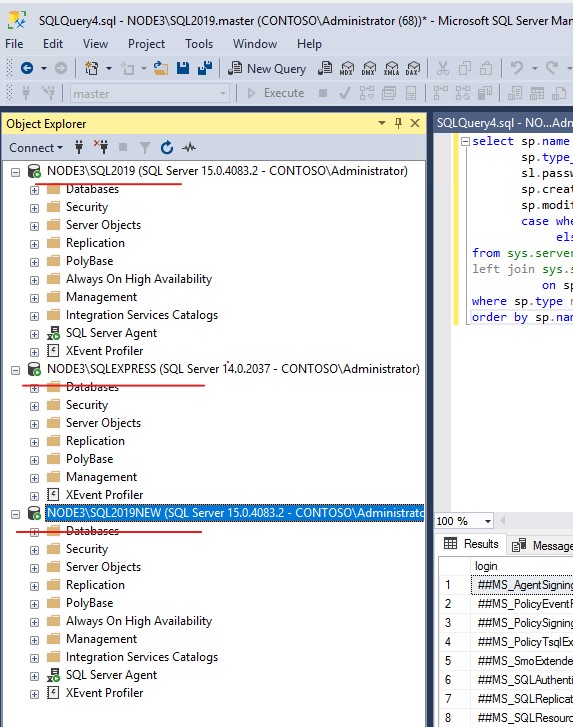This screenshot has height=727, width=573.
Task: Click the Undo arrow icon
Action: pos(516,69)
